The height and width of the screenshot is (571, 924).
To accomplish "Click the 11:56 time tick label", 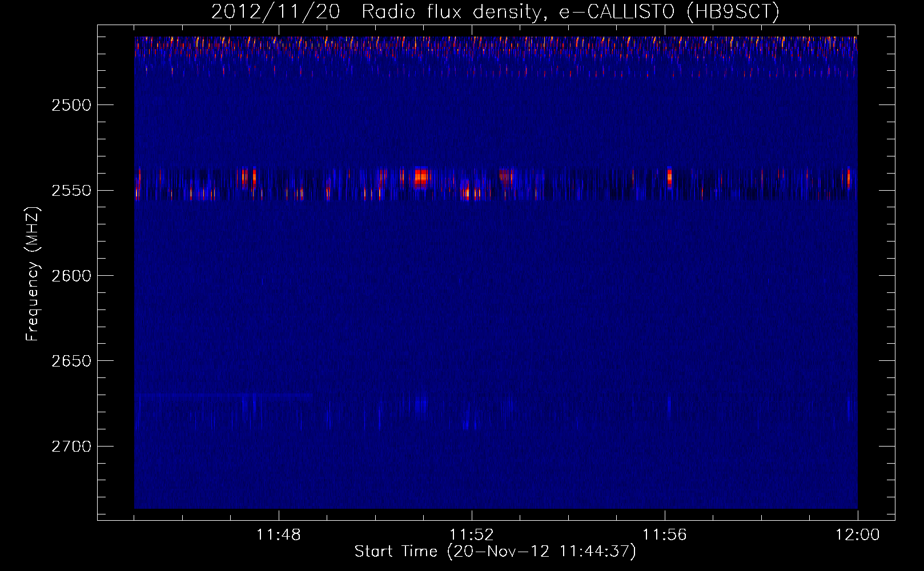I will click(x=665, y=535).
